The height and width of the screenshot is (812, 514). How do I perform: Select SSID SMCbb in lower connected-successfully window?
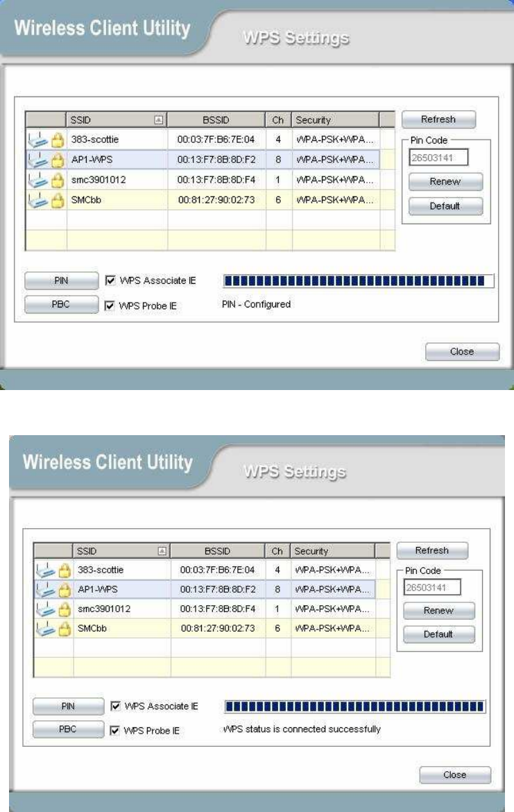pos(92,628)
